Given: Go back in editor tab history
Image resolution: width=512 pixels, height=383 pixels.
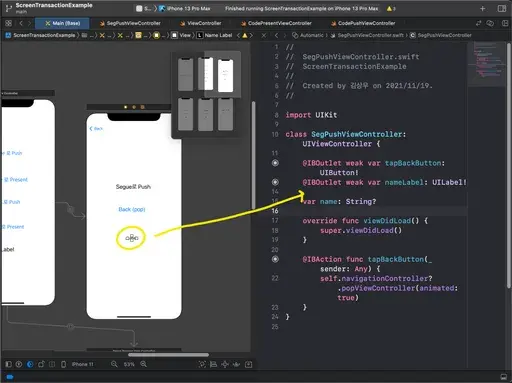Looking at the screenshot, I should click(x=21, y=23).
